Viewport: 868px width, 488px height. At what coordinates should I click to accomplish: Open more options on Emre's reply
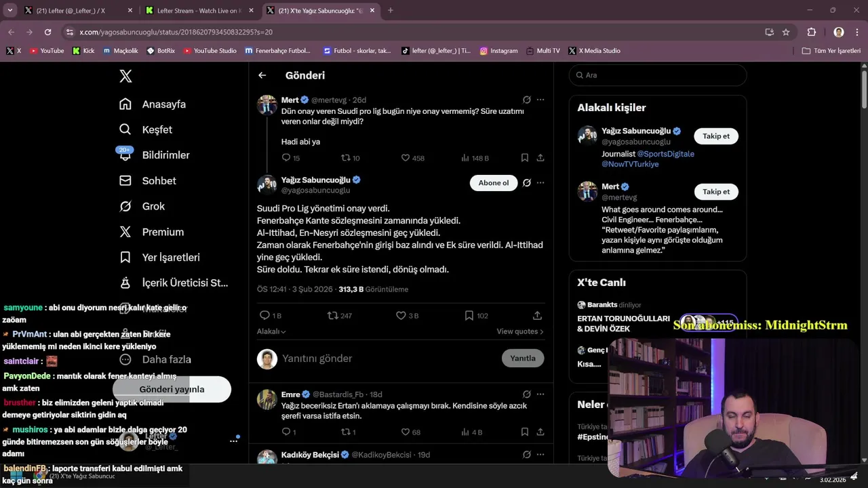tap(540, 394)
